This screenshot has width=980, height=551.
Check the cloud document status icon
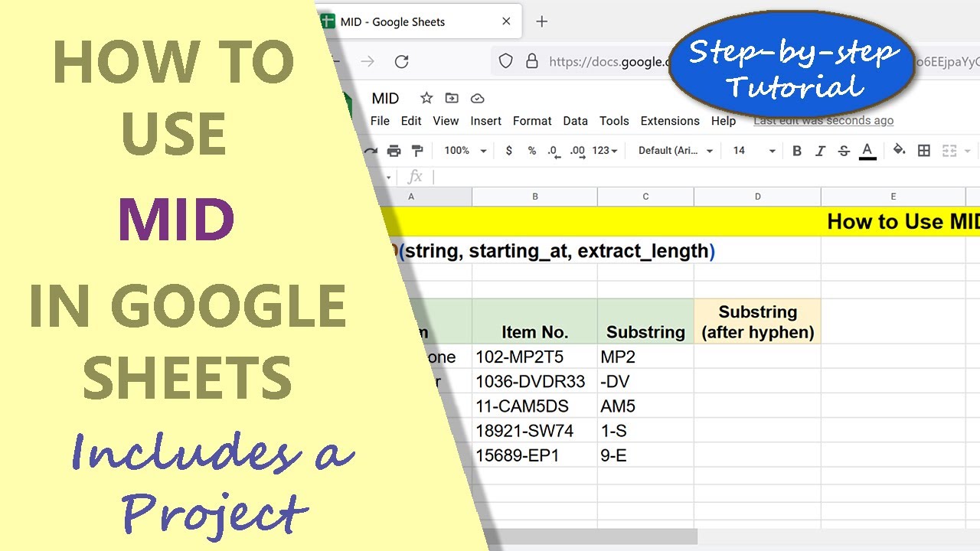[478, 98]
